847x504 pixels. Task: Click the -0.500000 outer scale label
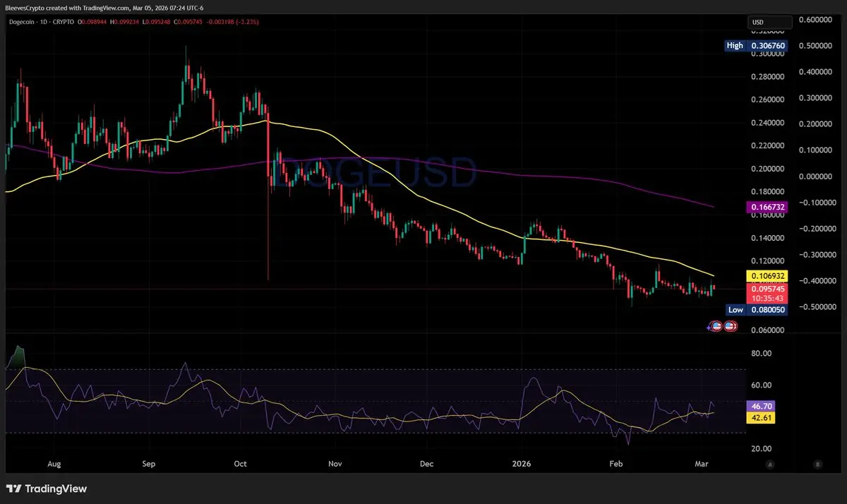pos(819,307)
